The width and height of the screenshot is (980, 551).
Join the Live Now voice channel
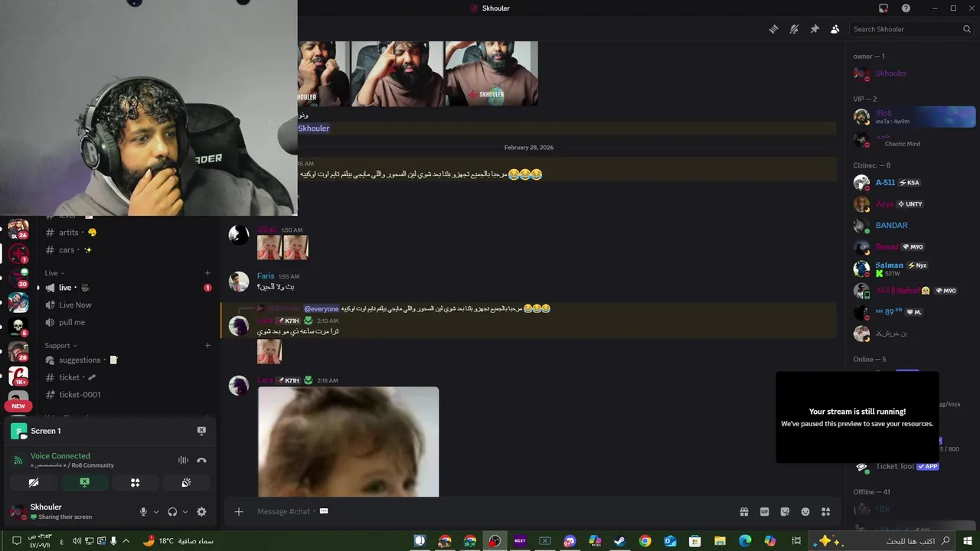pos(126,305)
